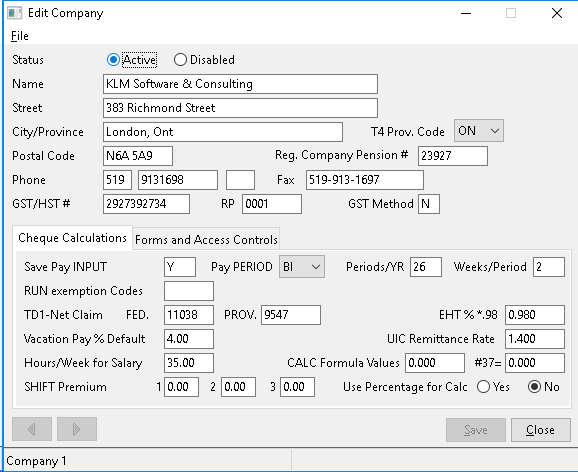Click the Save button
The image size is (578, 472).
pos(476,430)
